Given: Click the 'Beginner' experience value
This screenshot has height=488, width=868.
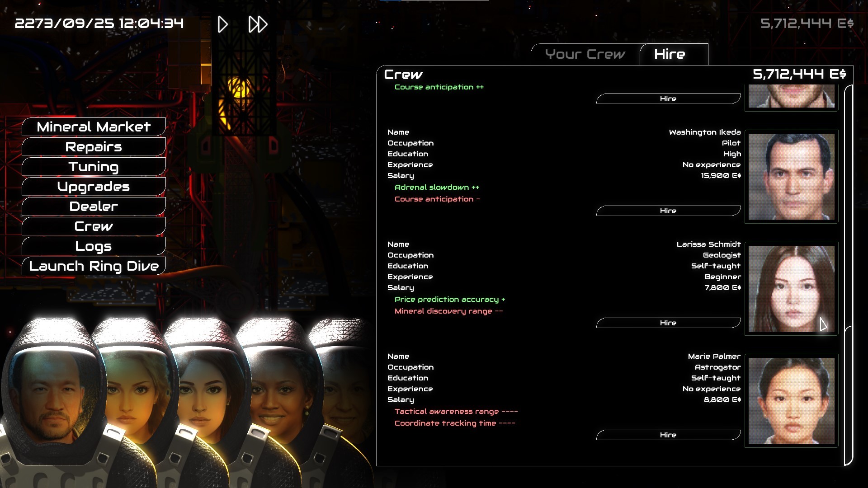Looking at the screenshot, I should (x=722, y=277).
